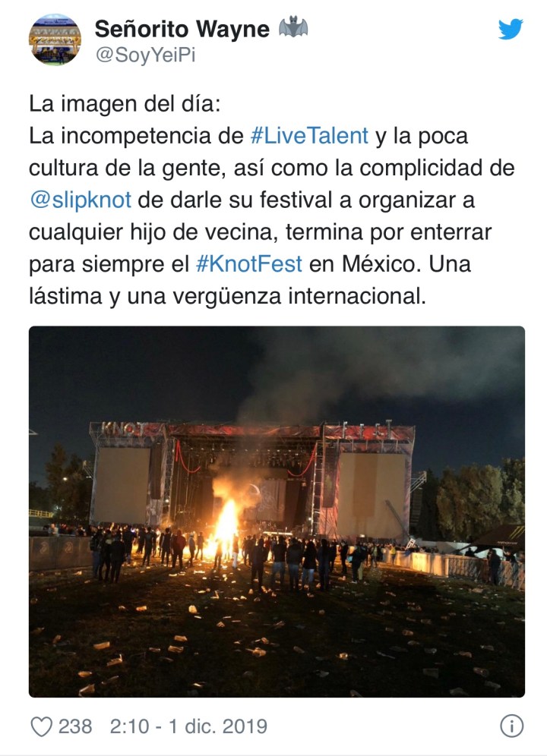Open the #LiveTalent hashtag

309,136
